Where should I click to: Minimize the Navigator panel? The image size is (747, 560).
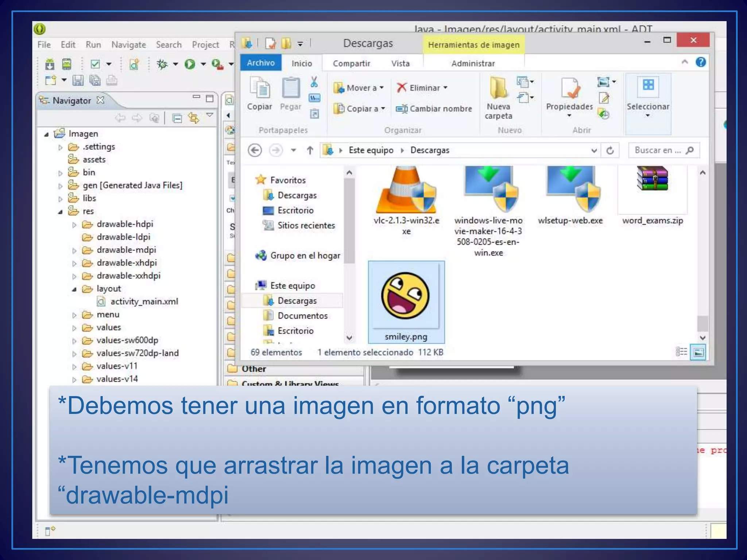pos(196,97)
